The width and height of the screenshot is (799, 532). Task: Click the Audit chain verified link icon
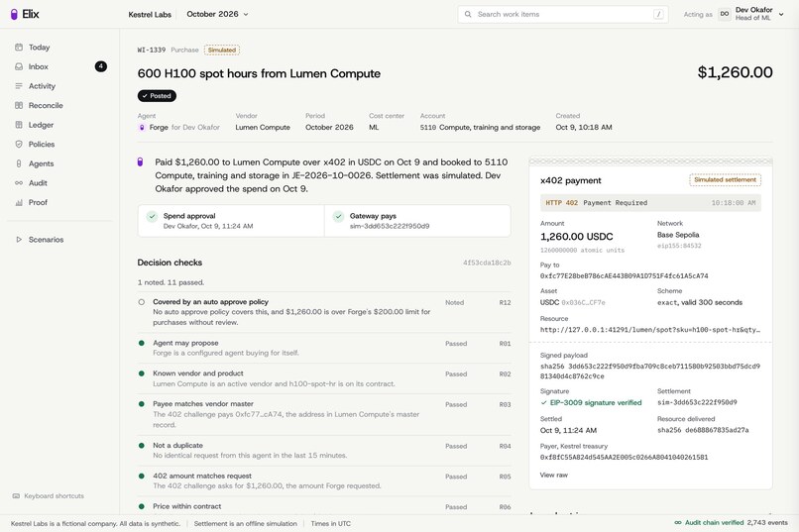[x=678, y=522]
